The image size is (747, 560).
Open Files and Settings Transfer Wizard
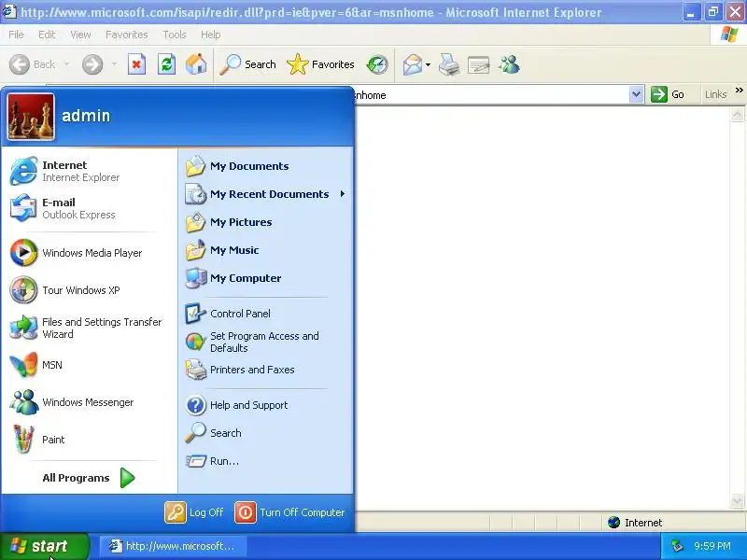[x=89, y=329]
